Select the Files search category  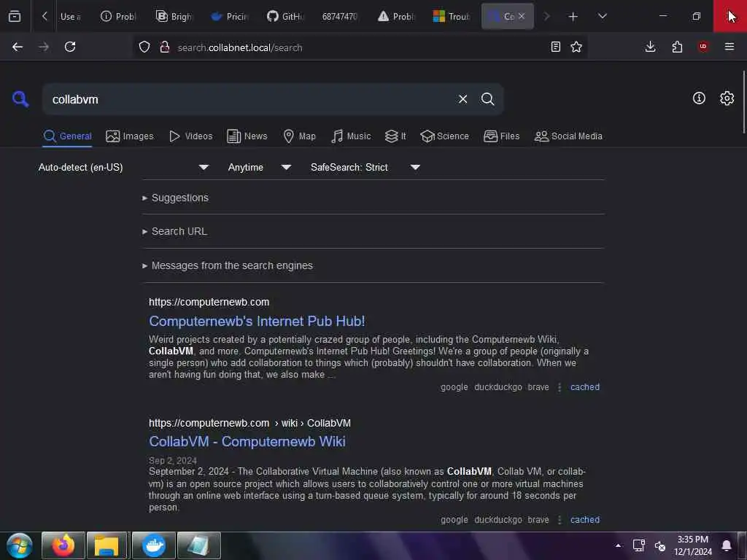coord(502,136)
